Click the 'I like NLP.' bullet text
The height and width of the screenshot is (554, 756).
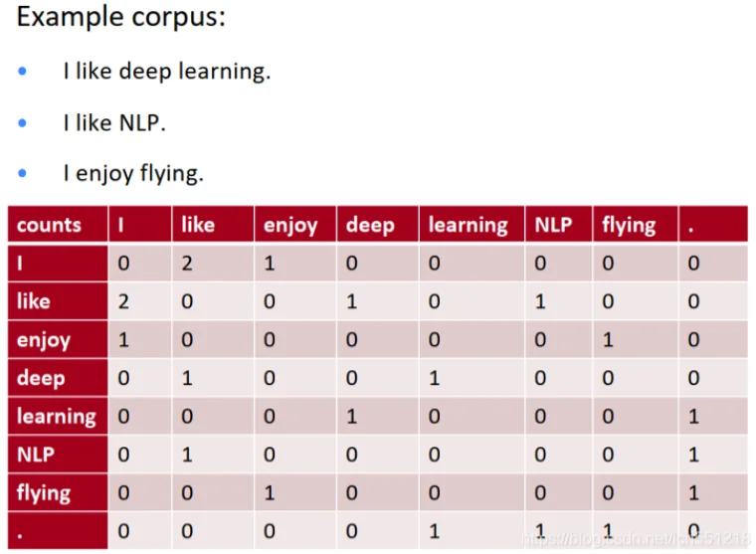click(114, 123)
